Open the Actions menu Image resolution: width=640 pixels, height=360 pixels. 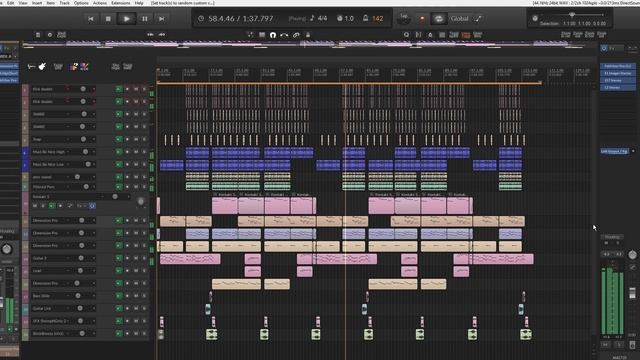pos(100,3)
